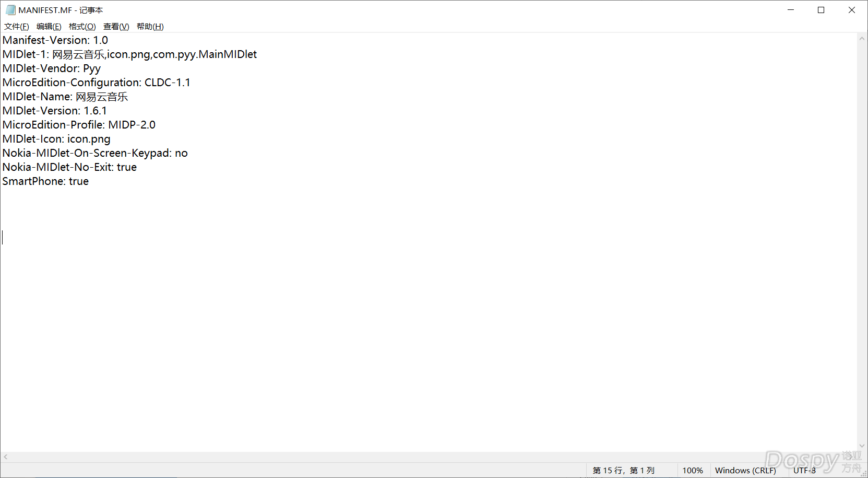Screen dimensions: 868x478
Task: Click the 'MicroEdition-Configuration: CLDC-1.1' line
Action: [x=97, y=83]
